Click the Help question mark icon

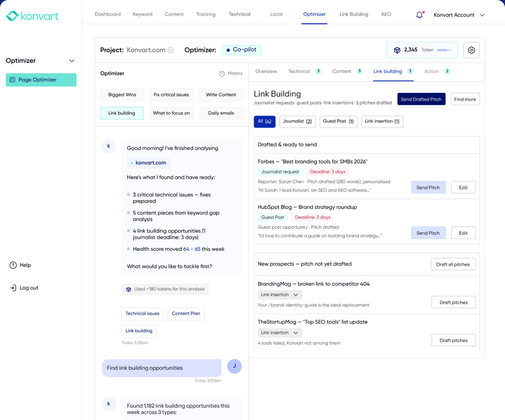13,265
